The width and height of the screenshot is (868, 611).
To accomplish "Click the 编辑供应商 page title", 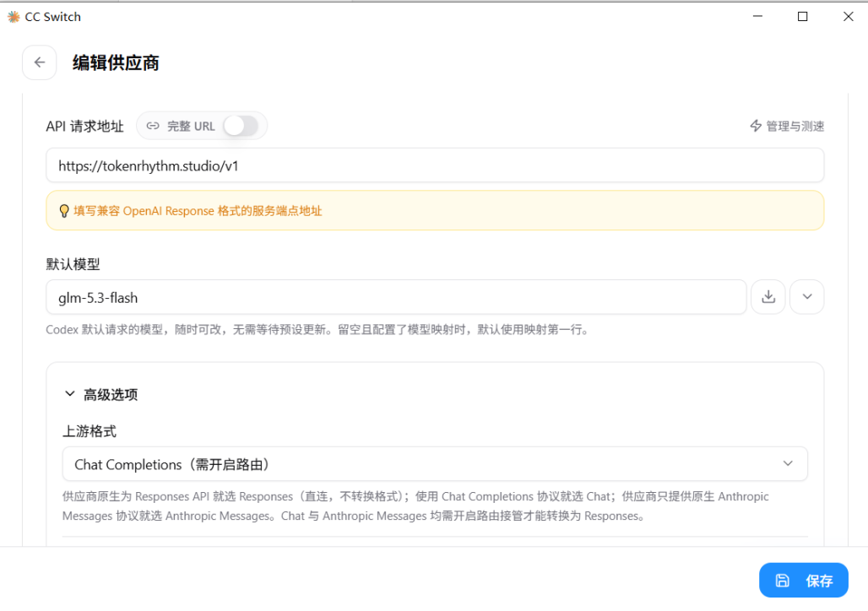I will pos(116,62).
